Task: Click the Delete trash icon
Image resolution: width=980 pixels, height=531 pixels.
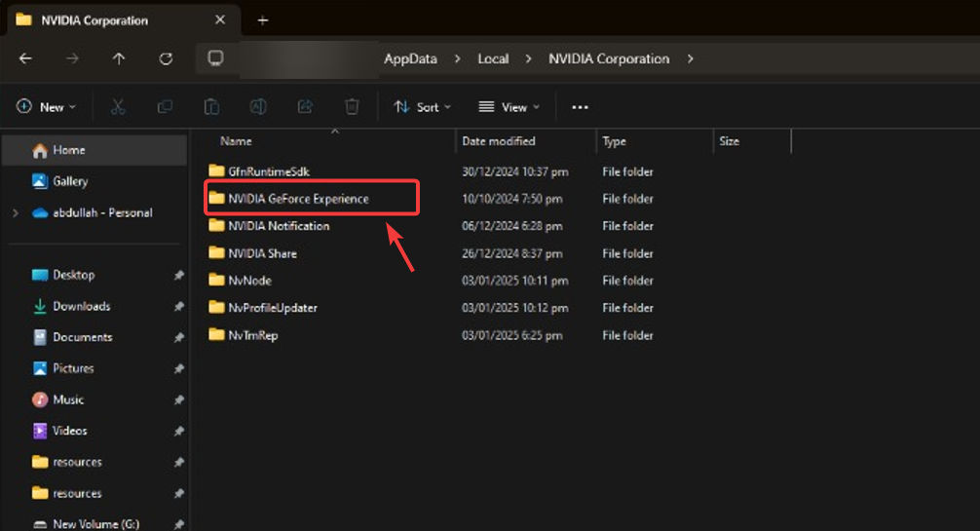Action: pos(352,107)
